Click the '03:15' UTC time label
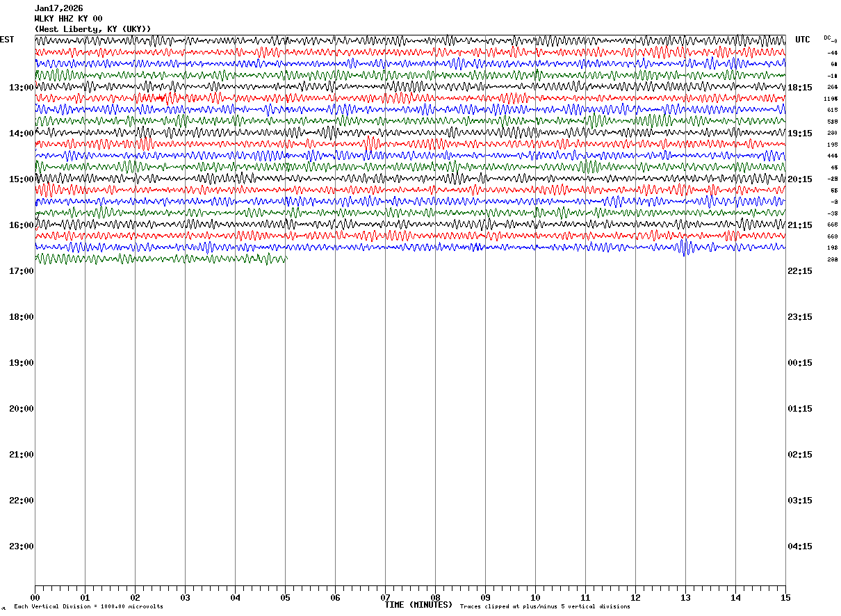 click(x=800, y=501)
